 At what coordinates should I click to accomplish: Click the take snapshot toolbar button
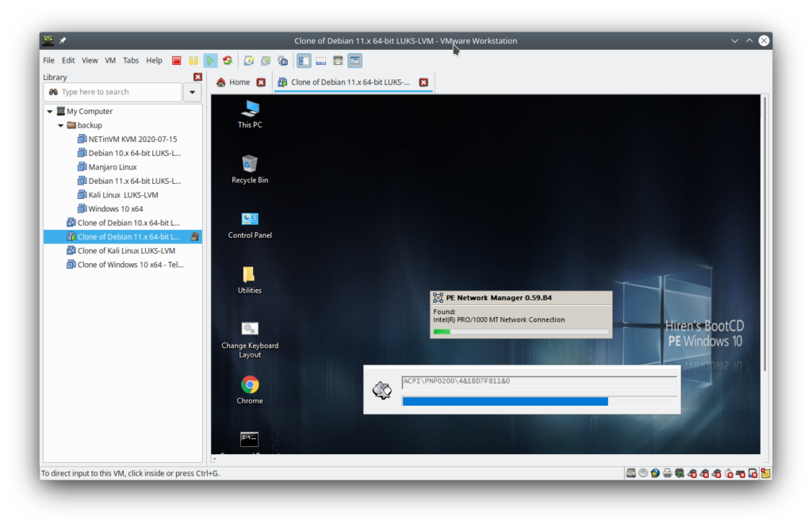point(247,60)
